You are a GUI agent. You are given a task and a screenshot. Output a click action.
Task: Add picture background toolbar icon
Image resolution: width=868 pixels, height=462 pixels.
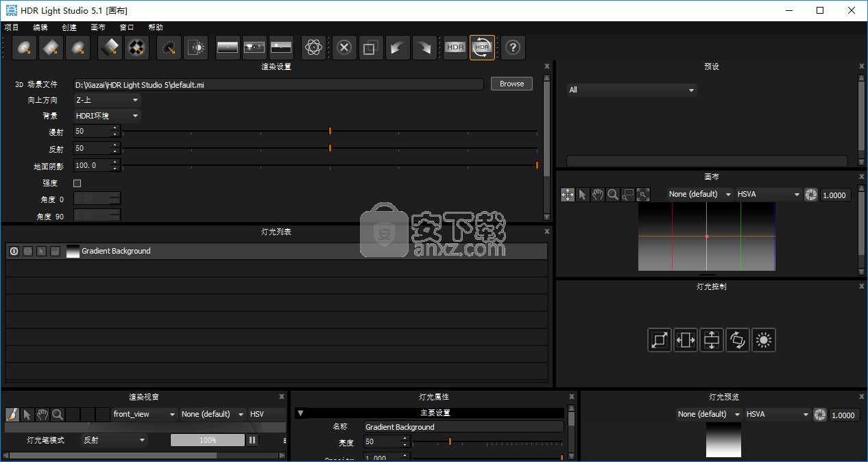pos(254,47)
